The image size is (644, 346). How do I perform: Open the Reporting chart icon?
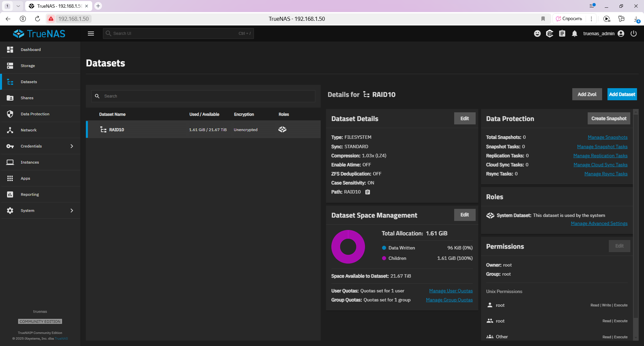[x=10, y=194]
